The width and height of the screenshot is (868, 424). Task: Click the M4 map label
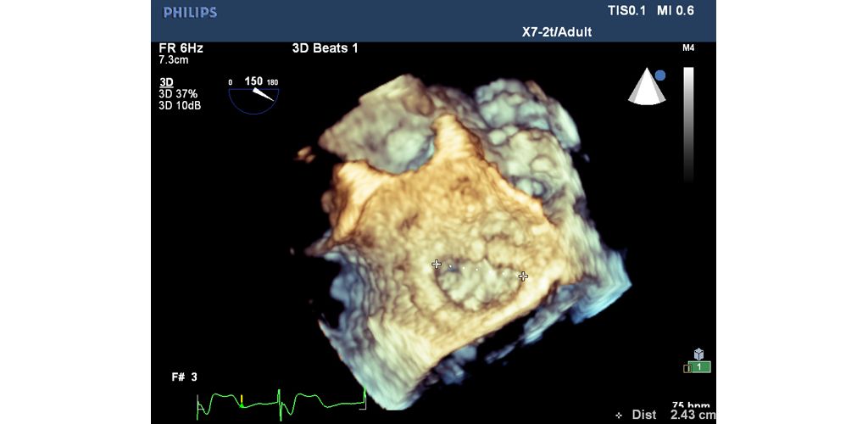(688, 48)
